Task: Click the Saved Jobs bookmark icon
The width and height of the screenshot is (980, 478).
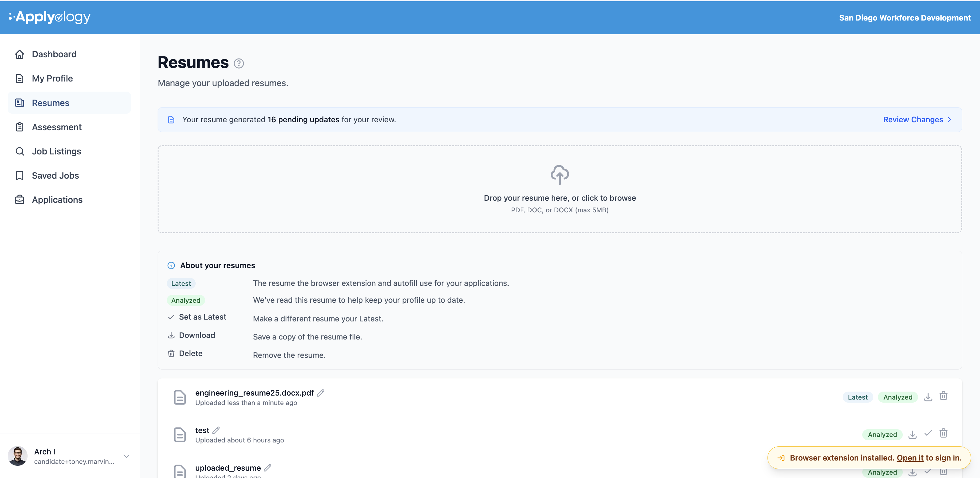Action: tap(20, 175)
